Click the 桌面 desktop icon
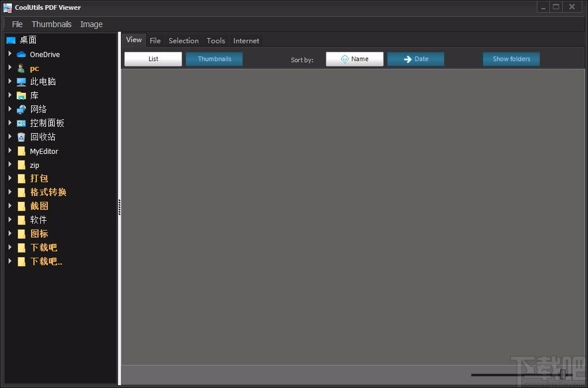The width and height of the screenshot is (588, 388). (x=11, y=40)
